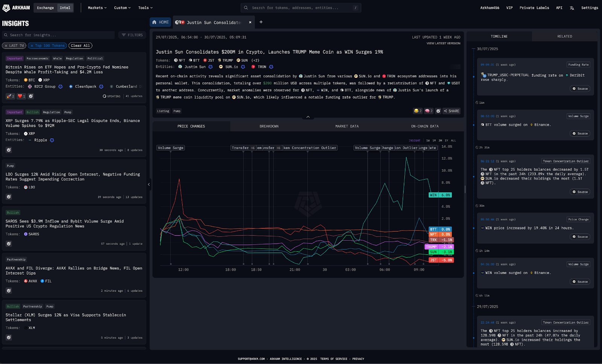Switch to the MARKET DATA tab
602x364 pixels.
tap(347, 126)
